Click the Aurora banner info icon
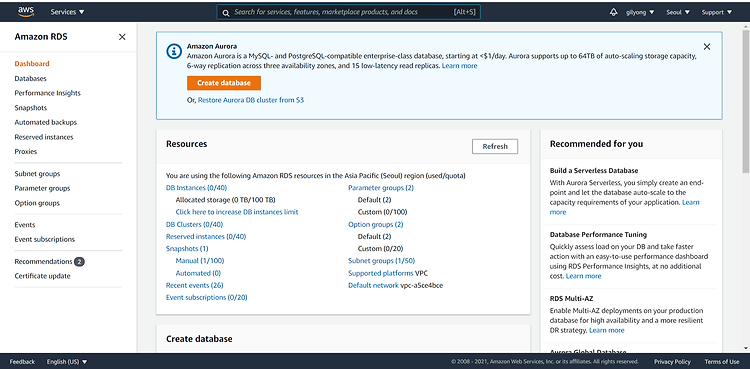 tap(174, 51)
